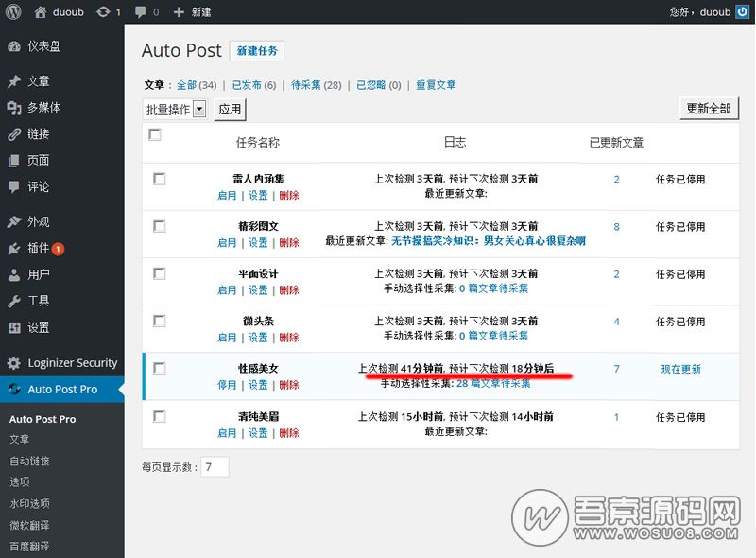Open the WordPress logo menu
Viewport: 756px width, 558px height.
click(13, 12)
